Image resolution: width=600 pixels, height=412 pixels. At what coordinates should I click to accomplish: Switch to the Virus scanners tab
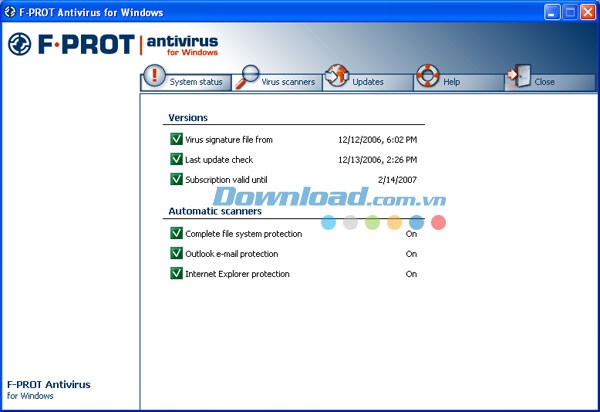pos(277,81)
